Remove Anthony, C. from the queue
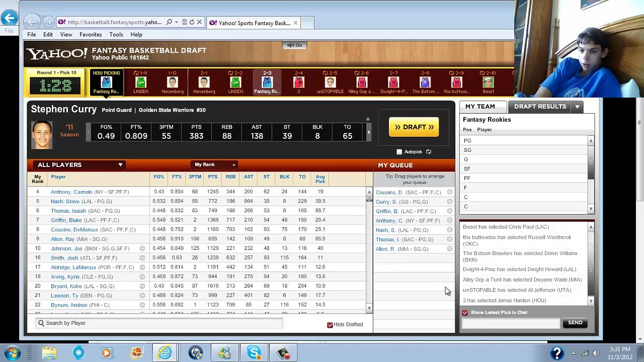Viewport: 644px width, 362px height. tap(449, 220)
